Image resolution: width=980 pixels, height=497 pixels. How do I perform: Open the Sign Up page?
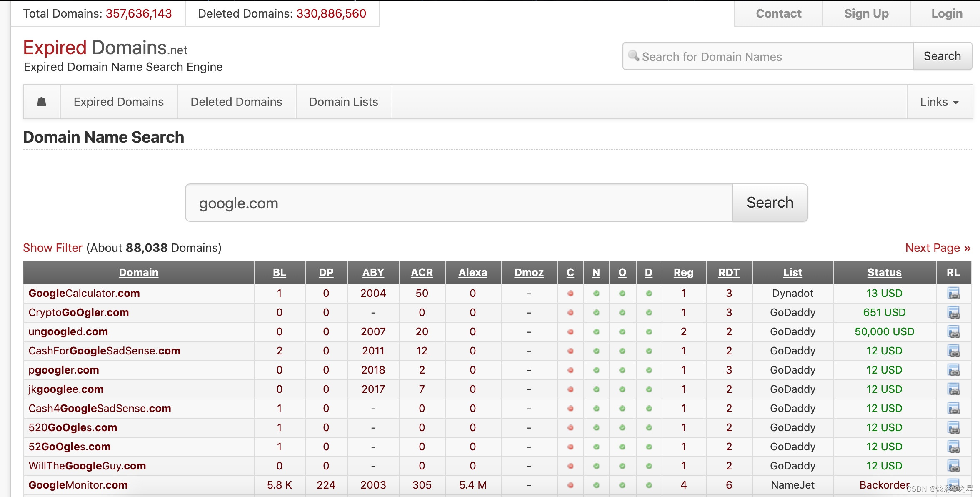pyautogui.click(x=866, y=14)
